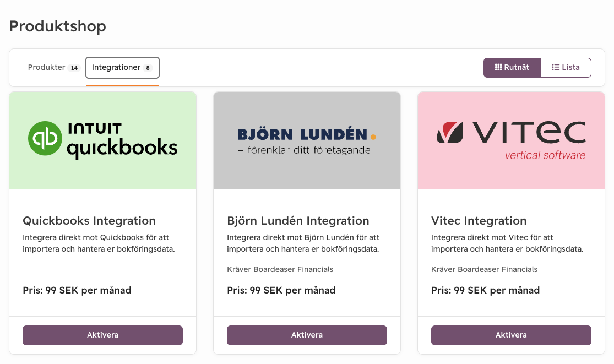Click the Björn Lundén logo image
Viewport: 614px width, 364px height.
307,140
